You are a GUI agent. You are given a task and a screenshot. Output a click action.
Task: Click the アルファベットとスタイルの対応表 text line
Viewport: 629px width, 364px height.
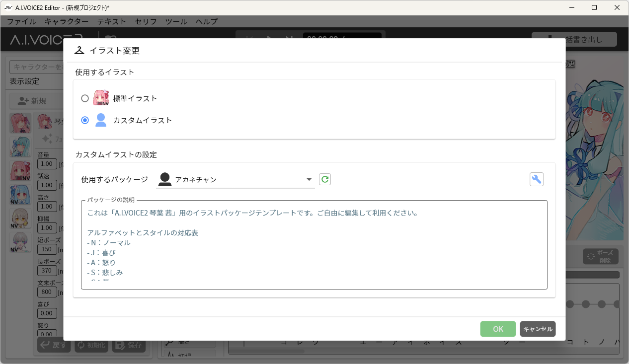pos(143,233)
